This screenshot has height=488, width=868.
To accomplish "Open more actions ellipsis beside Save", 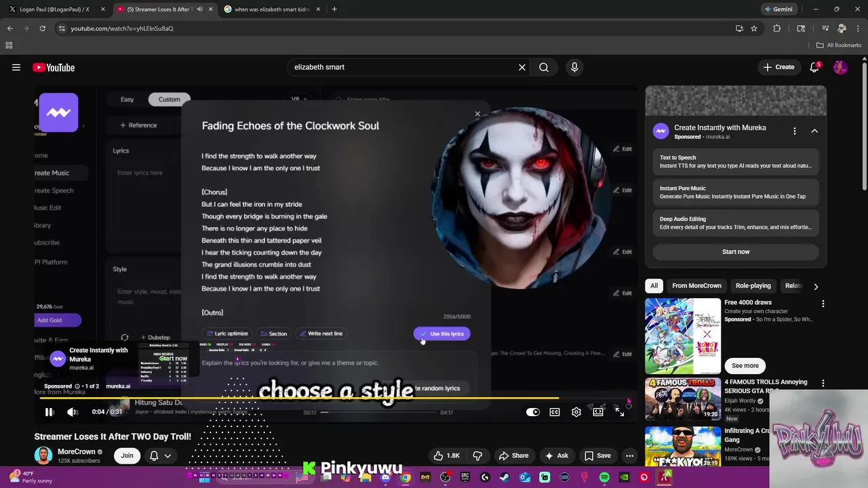I will pyautogui.click(x=630, y=455).
